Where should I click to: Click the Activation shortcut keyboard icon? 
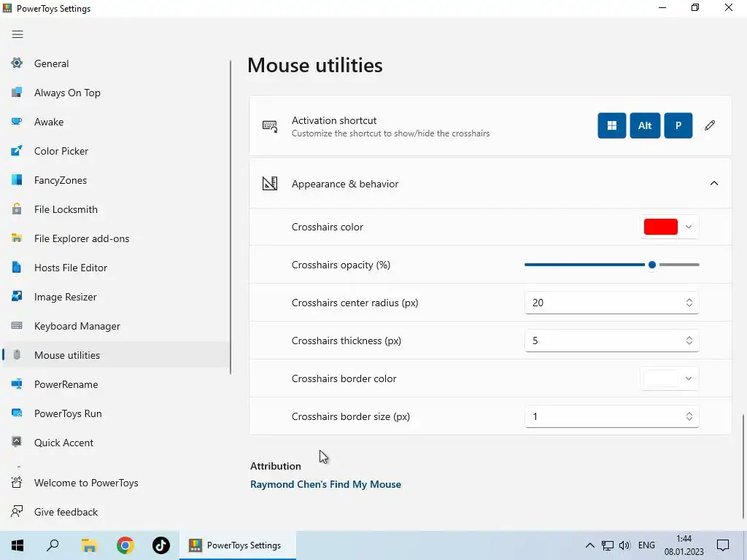coord(270,126)
